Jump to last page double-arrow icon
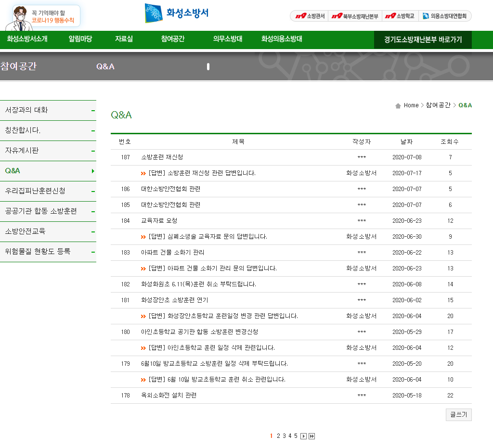This screenshot has width=493, height=448. coord(311,436)
